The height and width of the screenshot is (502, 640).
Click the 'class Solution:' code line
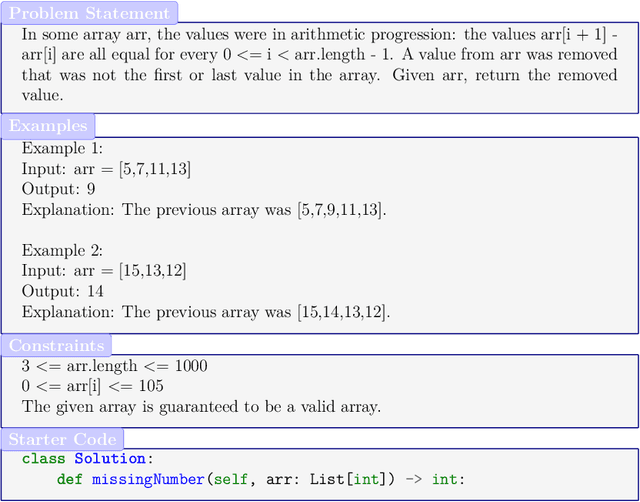pos(88,459)
